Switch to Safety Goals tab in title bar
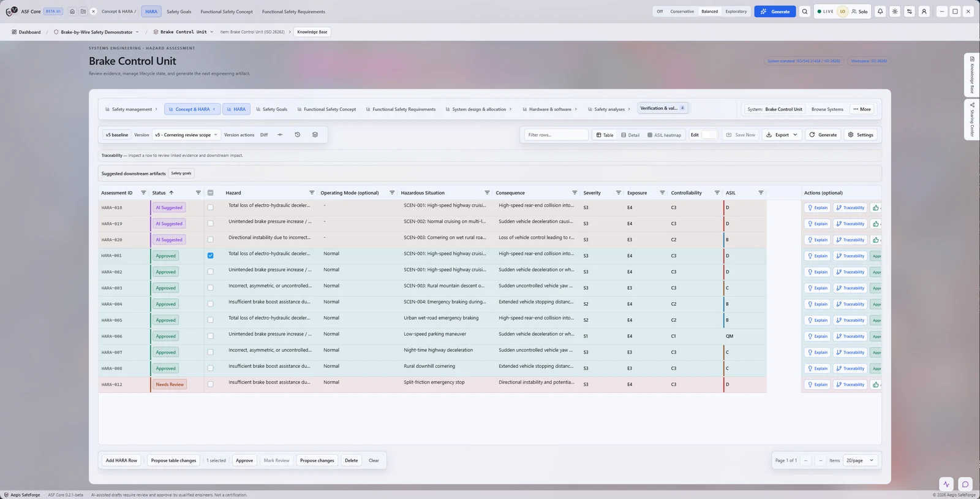 click(x=179, y=12)
